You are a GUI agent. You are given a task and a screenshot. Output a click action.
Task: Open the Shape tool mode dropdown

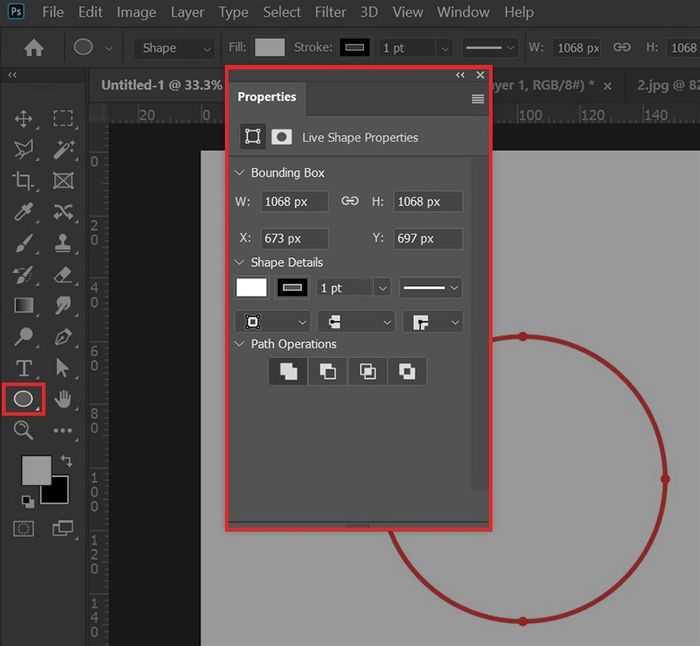175,48
